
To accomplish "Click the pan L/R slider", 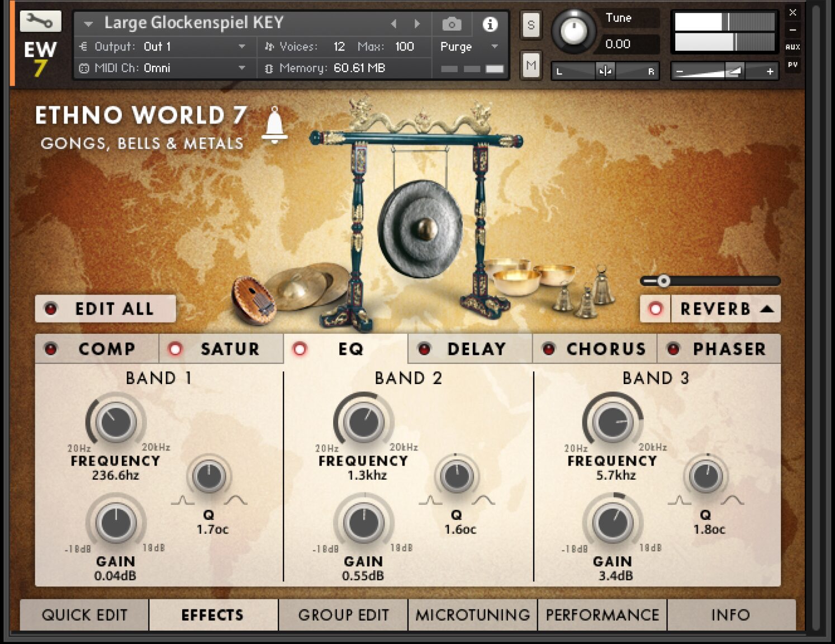I will (x=605, y=72).
